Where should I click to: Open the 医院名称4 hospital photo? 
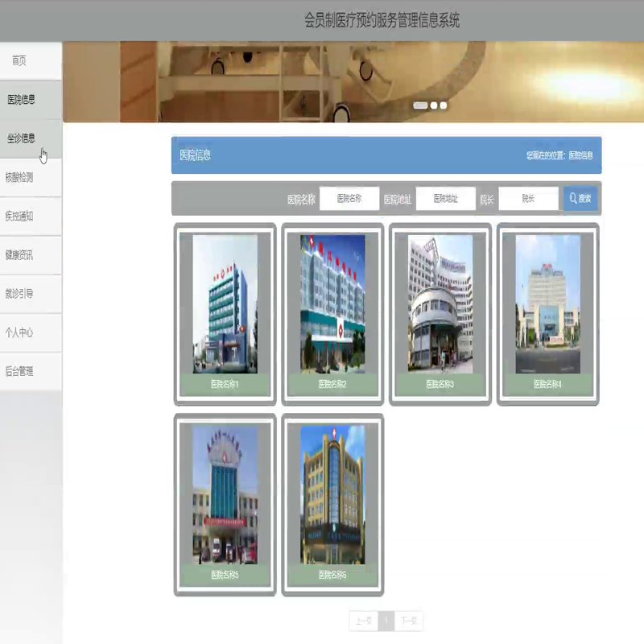548,304
